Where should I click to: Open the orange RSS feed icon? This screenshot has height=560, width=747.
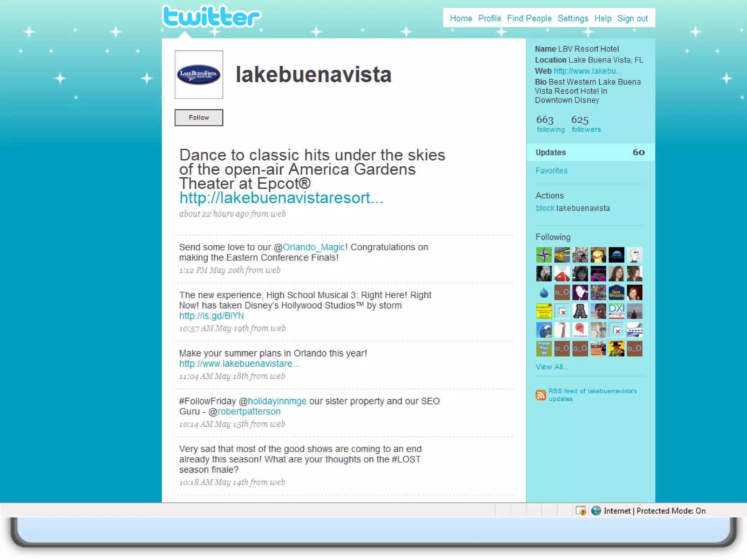click(x=541, y=395)
